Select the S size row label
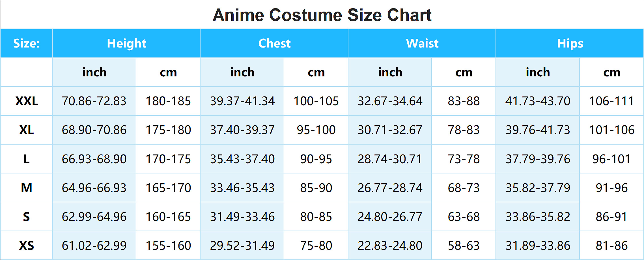The height and width of the screenshot is (260, 644). click(26, 217)
